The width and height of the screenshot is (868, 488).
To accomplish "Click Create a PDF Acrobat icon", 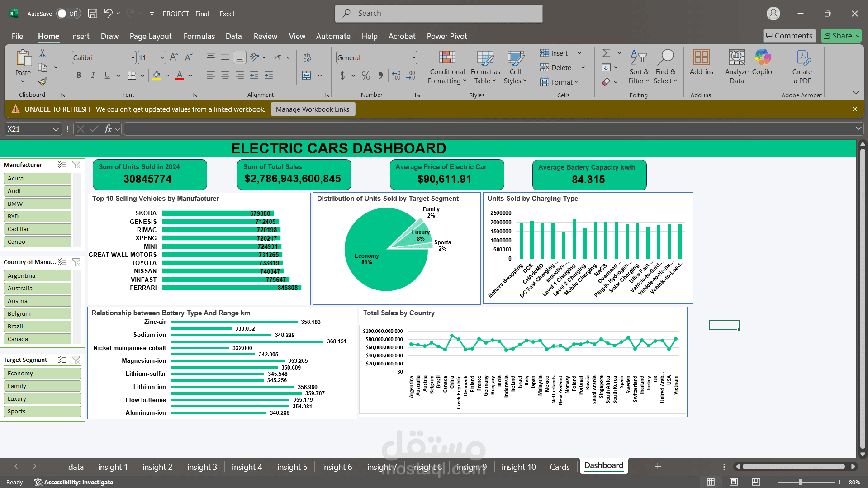I will click(x=802, y=67).
